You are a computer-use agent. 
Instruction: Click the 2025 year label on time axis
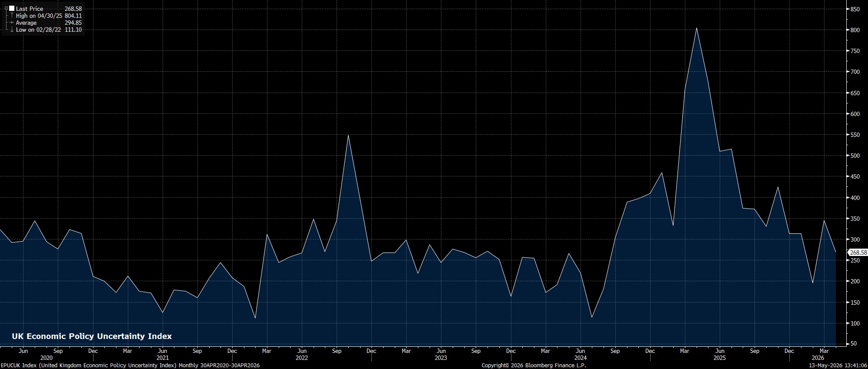(x=719, y=358)
